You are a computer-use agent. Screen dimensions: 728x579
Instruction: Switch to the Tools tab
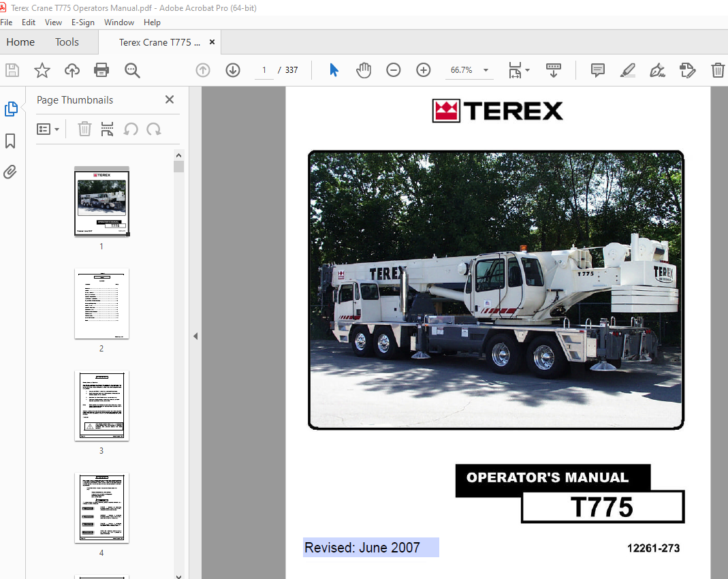(x=67, y=42)
